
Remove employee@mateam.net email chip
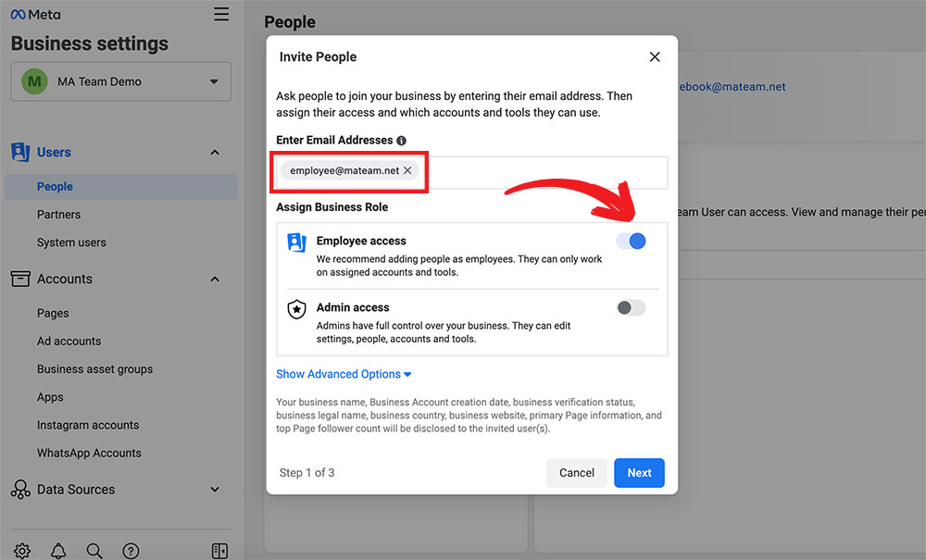click(x=407, y=171)
